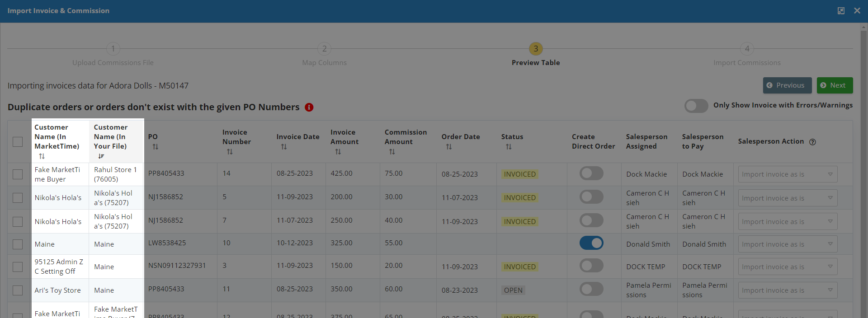Image resolution: width=868 pixels, height=318 pixels.
Task: Click the Next button
Action: 835,85
